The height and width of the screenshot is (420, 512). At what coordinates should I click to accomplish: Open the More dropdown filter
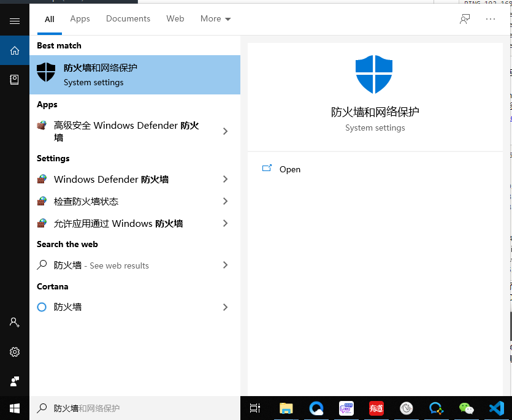[215, 19]
